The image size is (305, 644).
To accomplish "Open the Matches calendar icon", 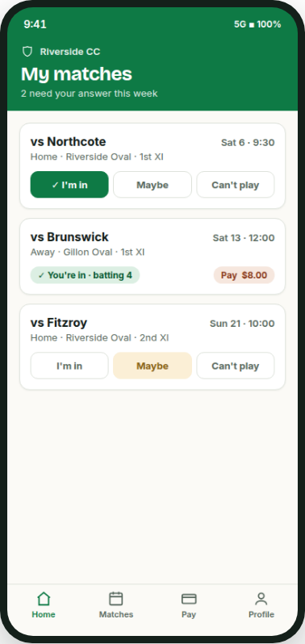I will 115,599.
